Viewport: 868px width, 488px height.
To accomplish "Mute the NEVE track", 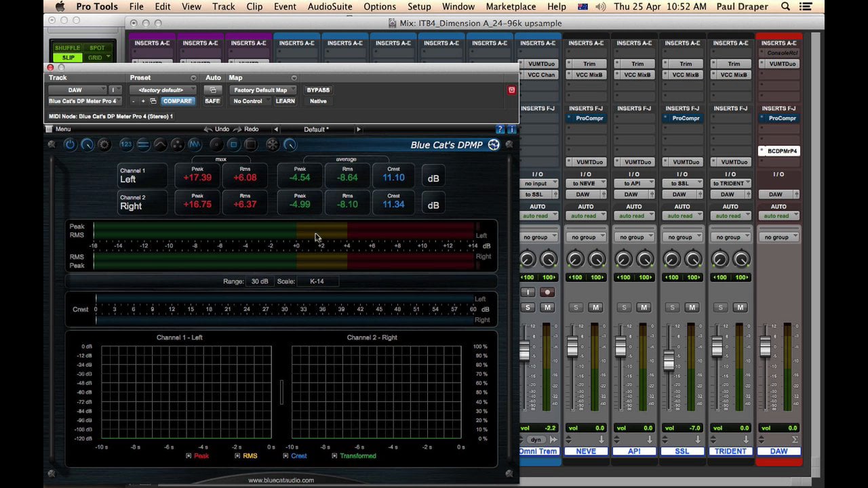I will pos(595,308).
